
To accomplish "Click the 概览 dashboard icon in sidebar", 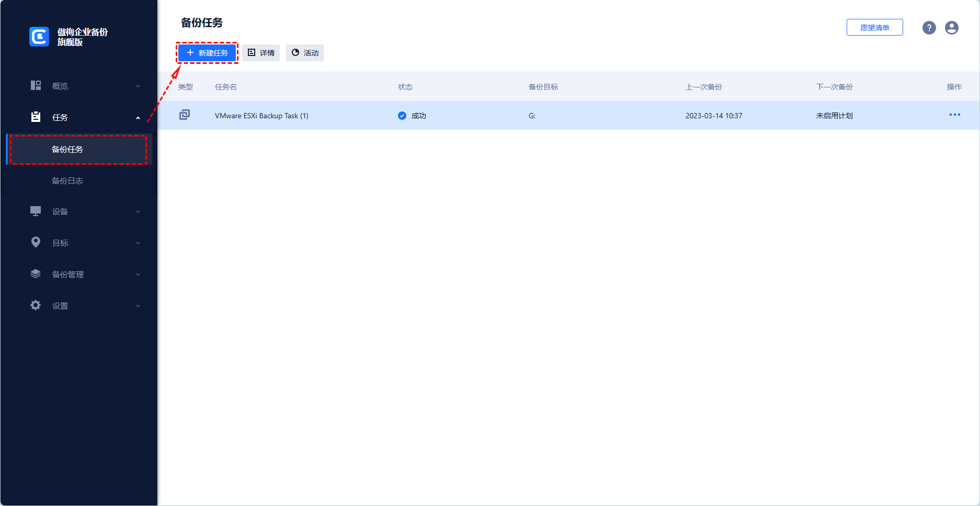I will coord(36,86).
